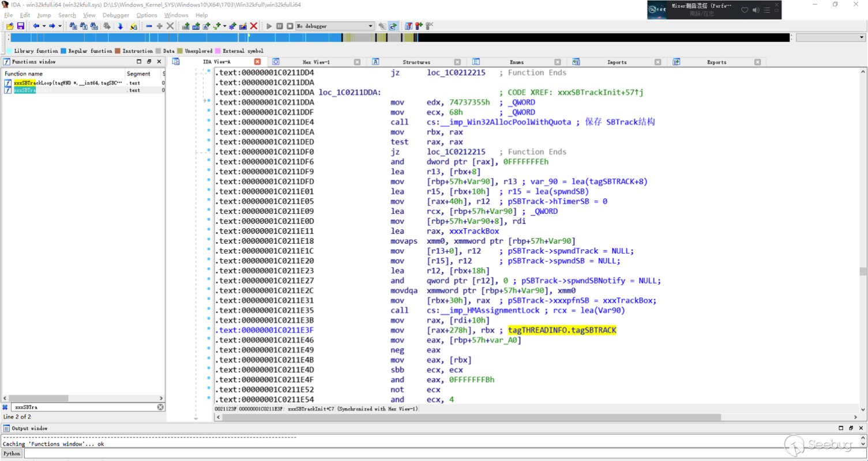Image resolution: width=868 pixels, height=461 pixels.
Task: Clear the xxxSBTra filter text
Action: [160, 407]
